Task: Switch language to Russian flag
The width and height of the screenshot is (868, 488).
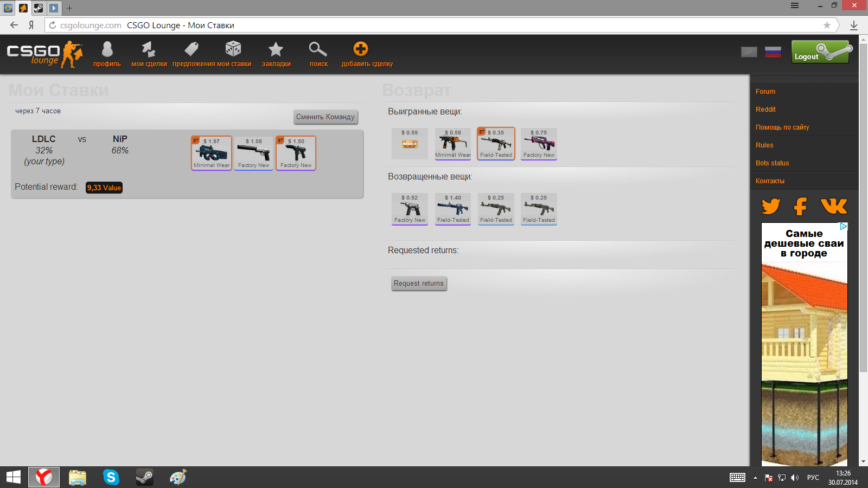Action: coord(773,52)
